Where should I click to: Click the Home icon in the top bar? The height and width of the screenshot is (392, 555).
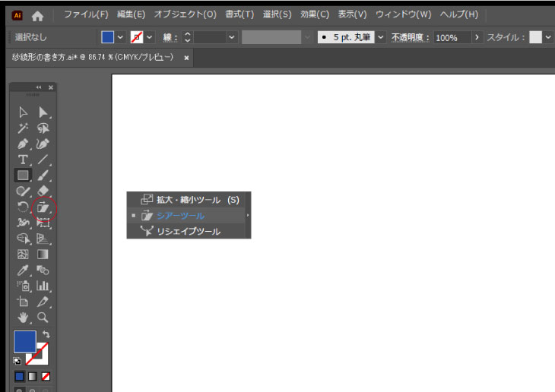point(37,14)
